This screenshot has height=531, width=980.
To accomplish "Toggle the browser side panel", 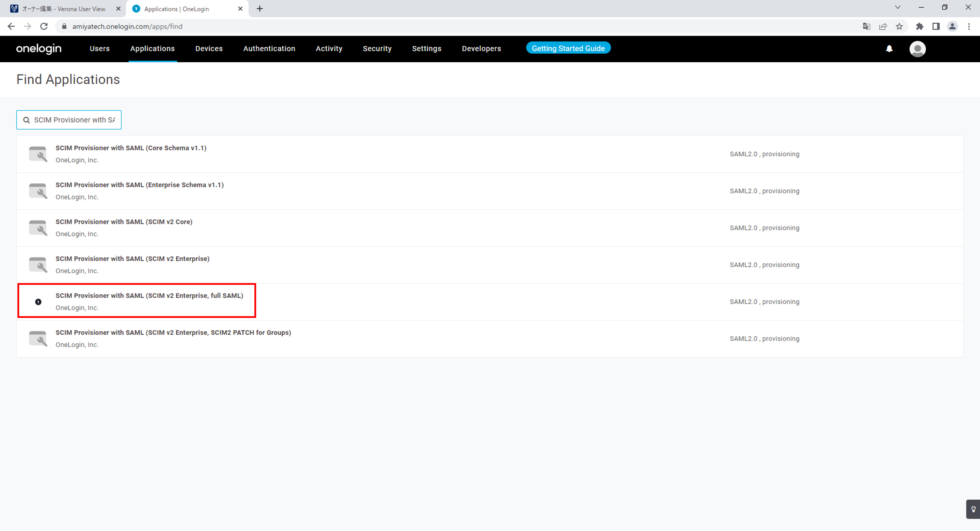I will [x=936, y=26].
